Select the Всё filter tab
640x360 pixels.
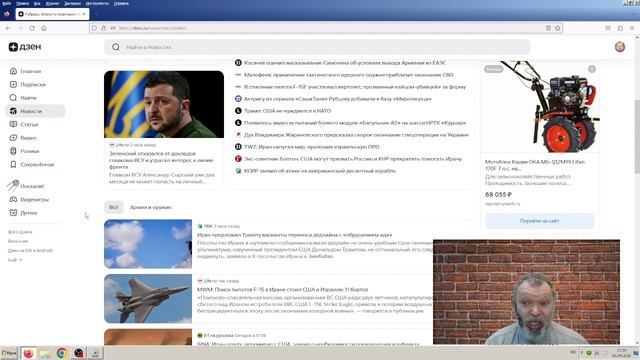tap(113, 207)
